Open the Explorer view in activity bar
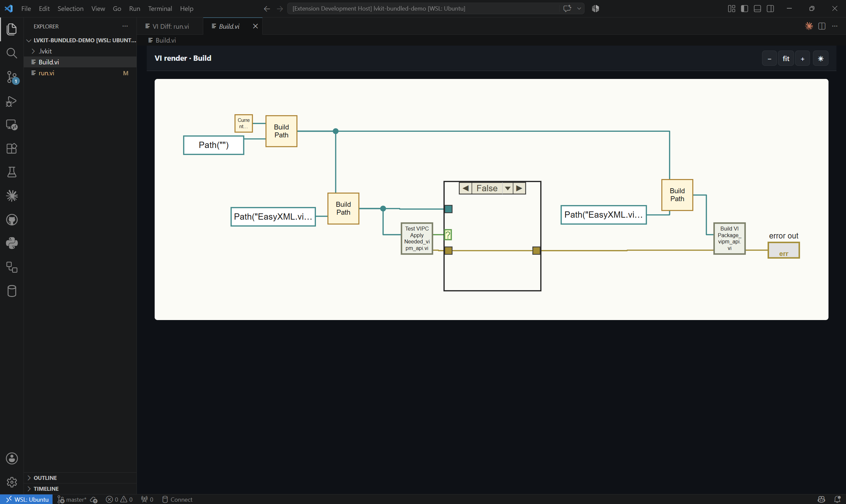 coord(12,29)
